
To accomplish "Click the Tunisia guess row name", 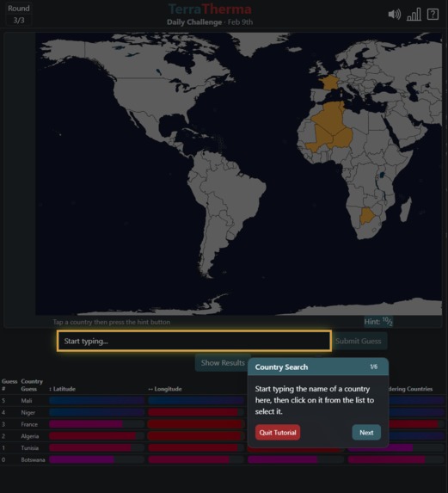I will (30, 448).
